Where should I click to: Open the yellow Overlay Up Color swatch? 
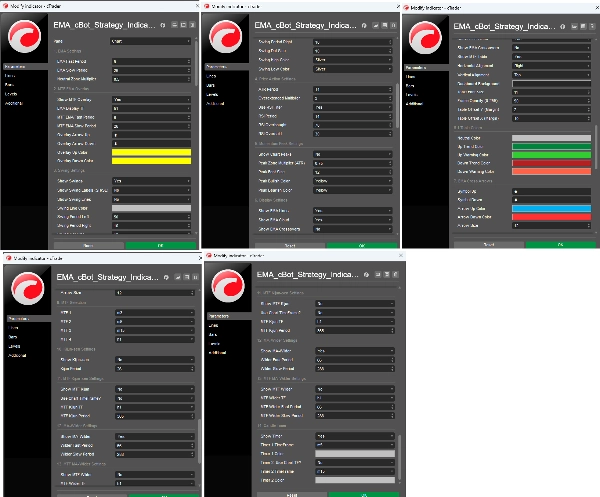pos(151,152)
